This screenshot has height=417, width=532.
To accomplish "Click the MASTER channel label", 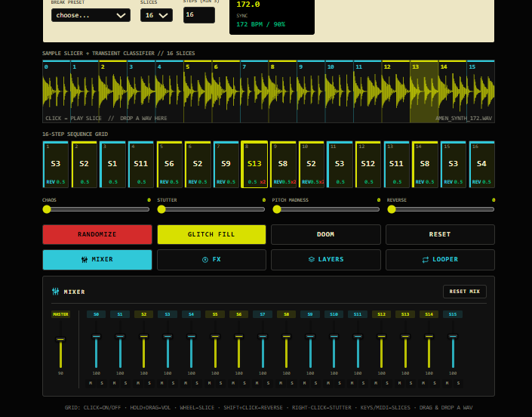I will (60, 314).
